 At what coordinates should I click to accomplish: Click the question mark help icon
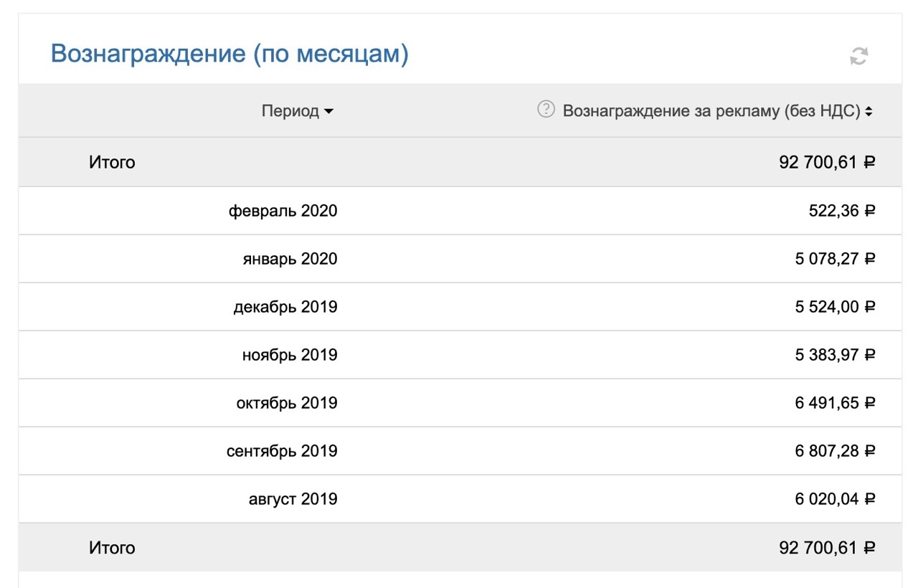pyautogui.click(x=546, y=110)
